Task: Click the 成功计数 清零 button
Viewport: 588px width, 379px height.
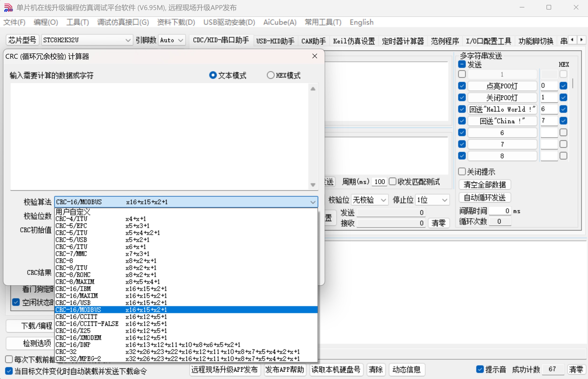Action: 576,369
